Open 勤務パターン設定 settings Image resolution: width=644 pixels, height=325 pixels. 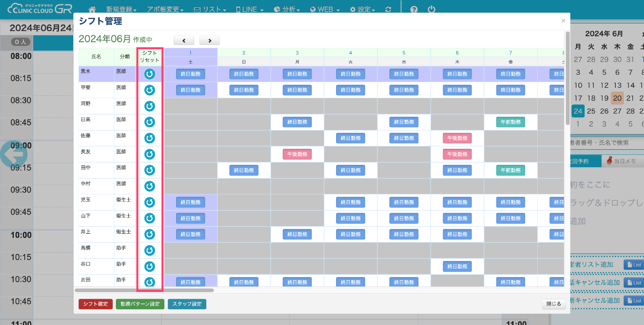140,304
